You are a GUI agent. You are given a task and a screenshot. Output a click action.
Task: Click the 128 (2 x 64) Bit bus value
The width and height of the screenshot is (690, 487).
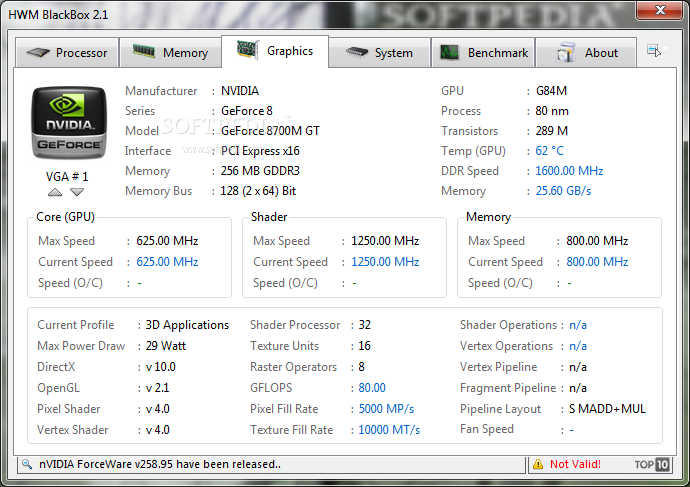tap(258, 191)
